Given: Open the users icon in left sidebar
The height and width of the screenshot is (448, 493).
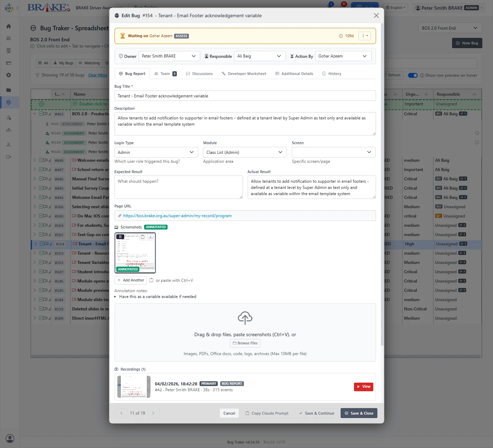Looking at the screenshot, I should (9, 38).
